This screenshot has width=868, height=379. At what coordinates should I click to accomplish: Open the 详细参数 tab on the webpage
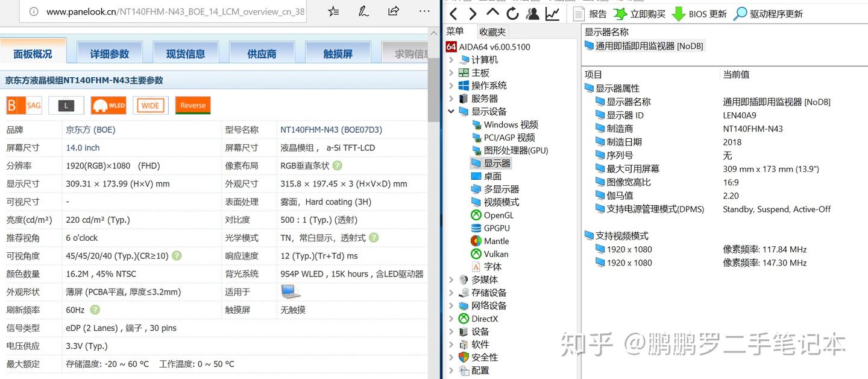point(109,53)
